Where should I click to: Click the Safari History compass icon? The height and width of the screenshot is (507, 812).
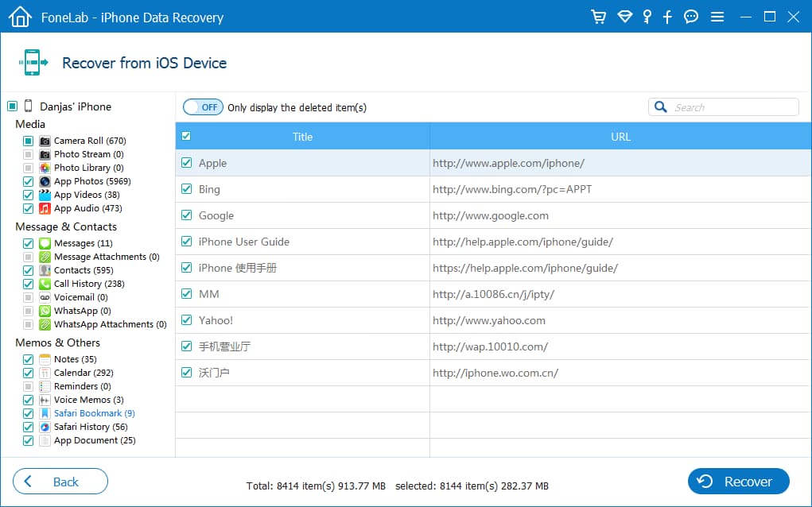45,427
